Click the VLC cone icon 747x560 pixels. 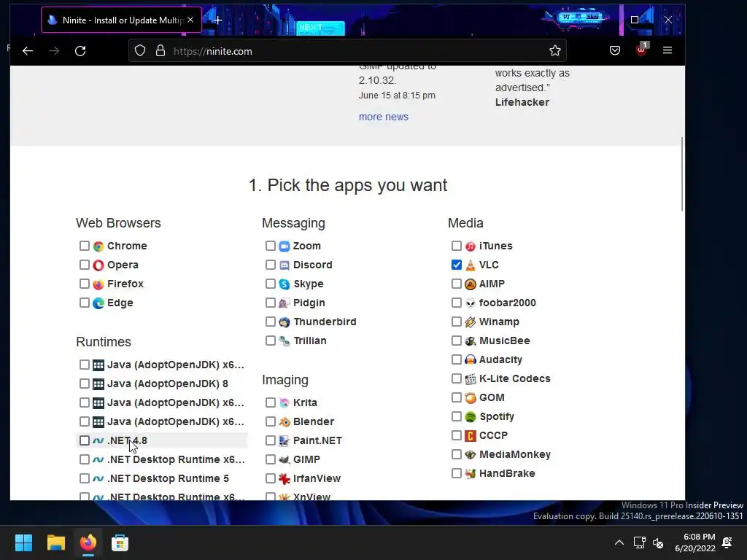pos(471,265)
